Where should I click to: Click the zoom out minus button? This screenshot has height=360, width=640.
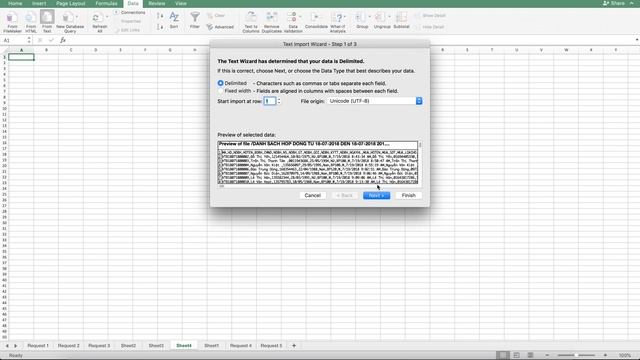[x=547, y=355]
